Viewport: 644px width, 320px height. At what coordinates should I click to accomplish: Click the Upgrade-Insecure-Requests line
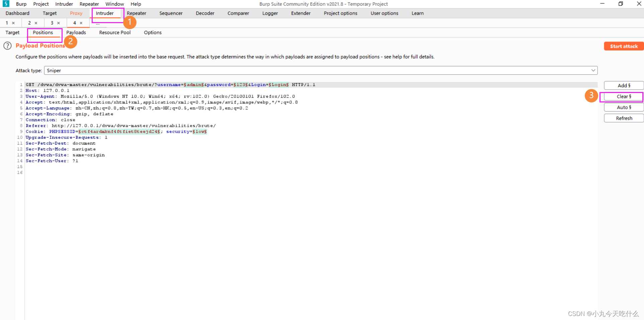[67, 138]
